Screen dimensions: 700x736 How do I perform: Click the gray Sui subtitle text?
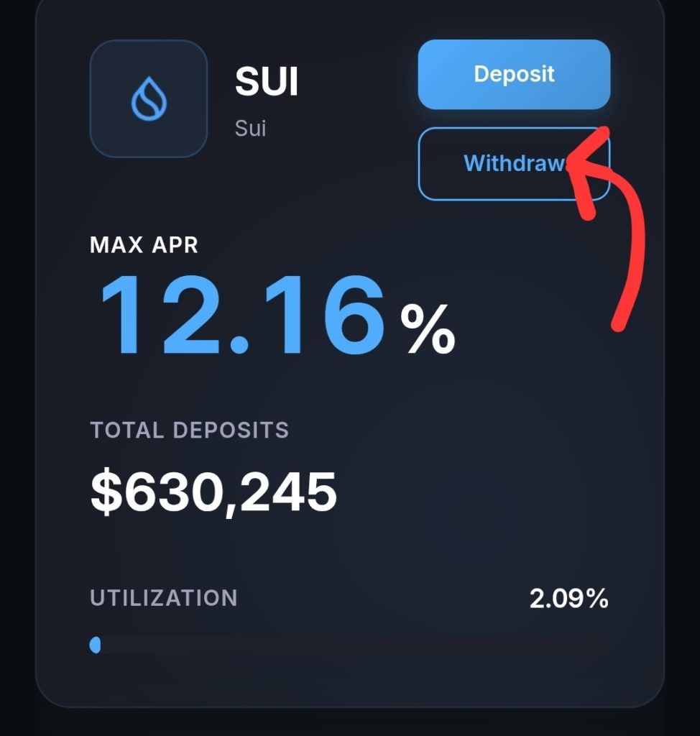[250, 129]
